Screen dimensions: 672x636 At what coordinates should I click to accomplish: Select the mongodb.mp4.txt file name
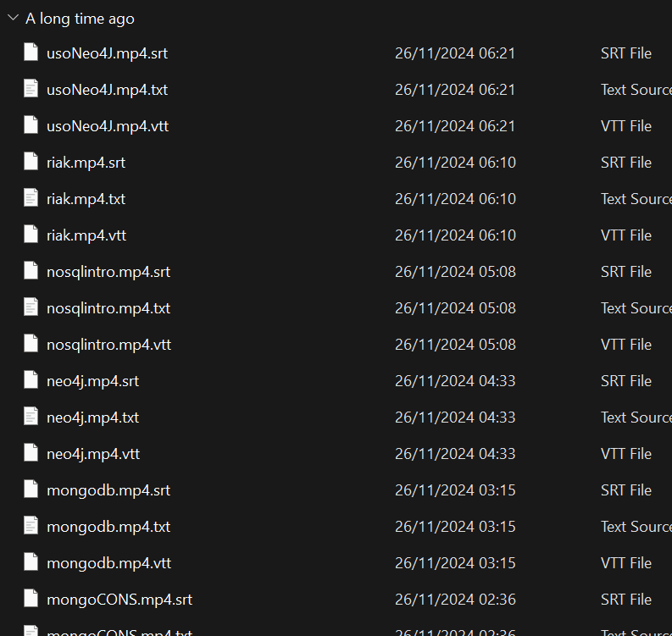pos(108,526)
